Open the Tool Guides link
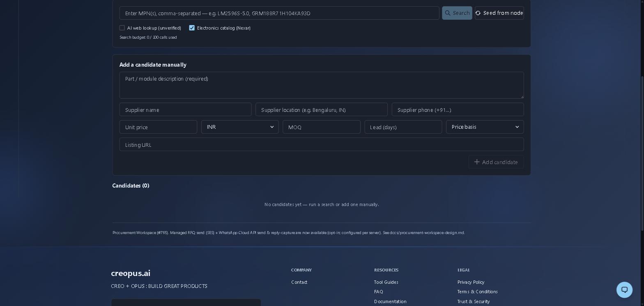This screenshot has width=644, height=306. coord(386,282)
